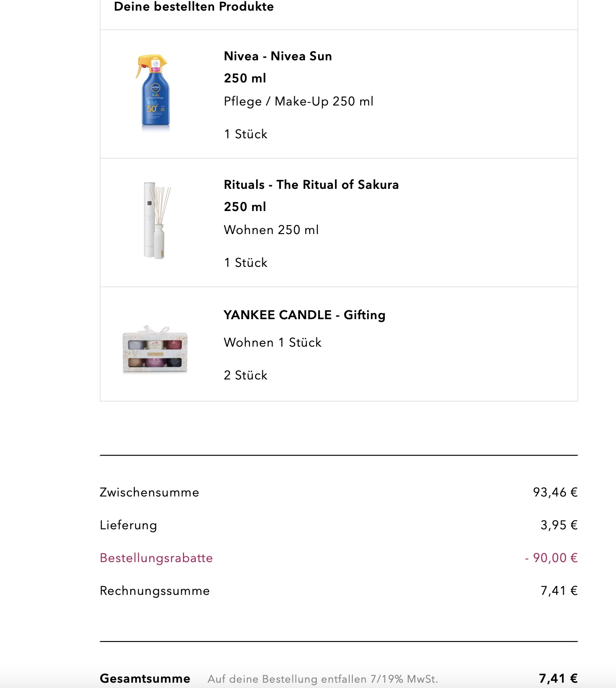
Task: Open the "Nivea - Nivea Sun" product title
Action: coord(277,56)
